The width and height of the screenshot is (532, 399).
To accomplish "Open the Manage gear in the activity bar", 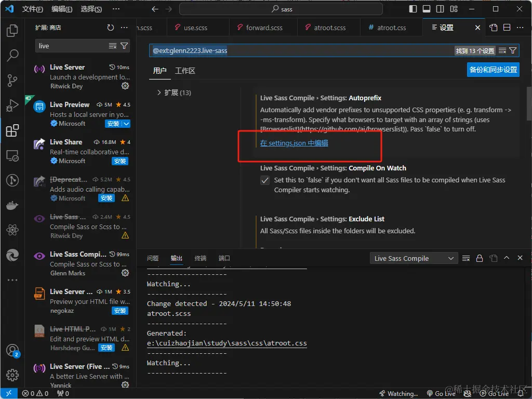I will (x=12, y=375).
